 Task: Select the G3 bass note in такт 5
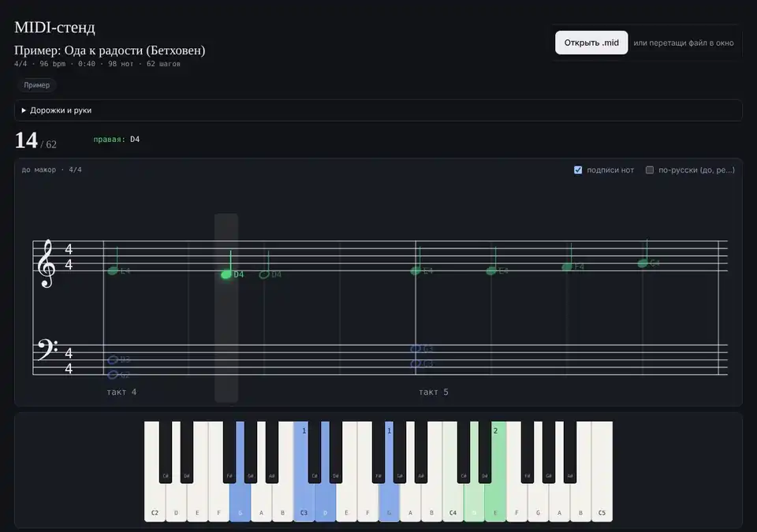coord(416,348)
